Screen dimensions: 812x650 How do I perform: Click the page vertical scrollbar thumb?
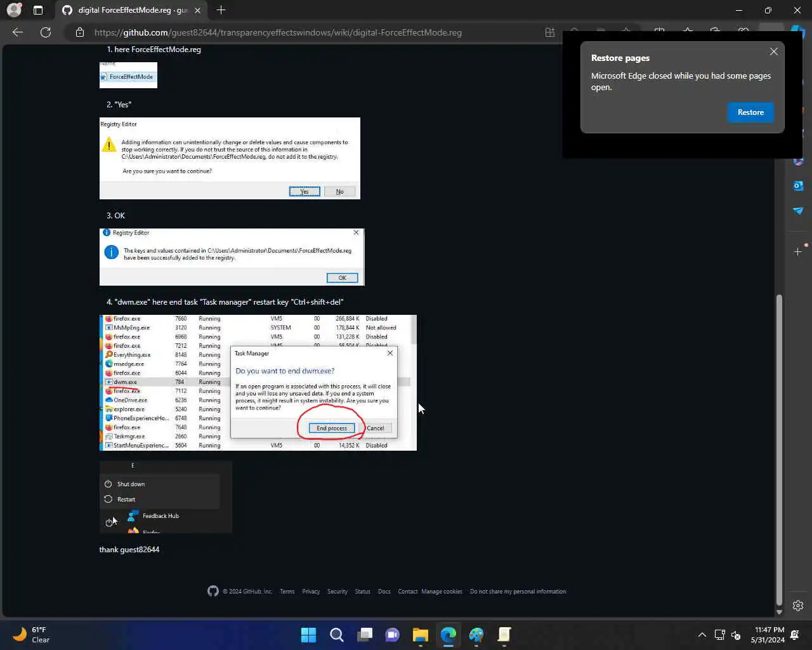[779, 451]
